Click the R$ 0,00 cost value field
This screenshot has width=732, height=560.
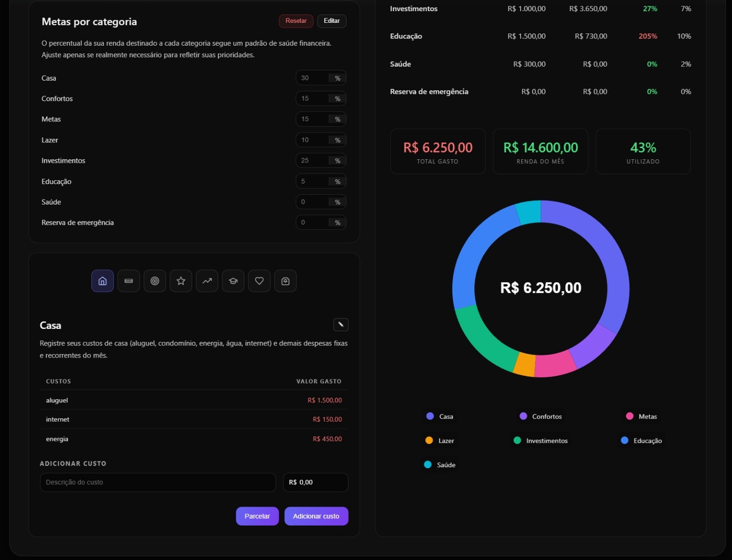tap(315, 482)
